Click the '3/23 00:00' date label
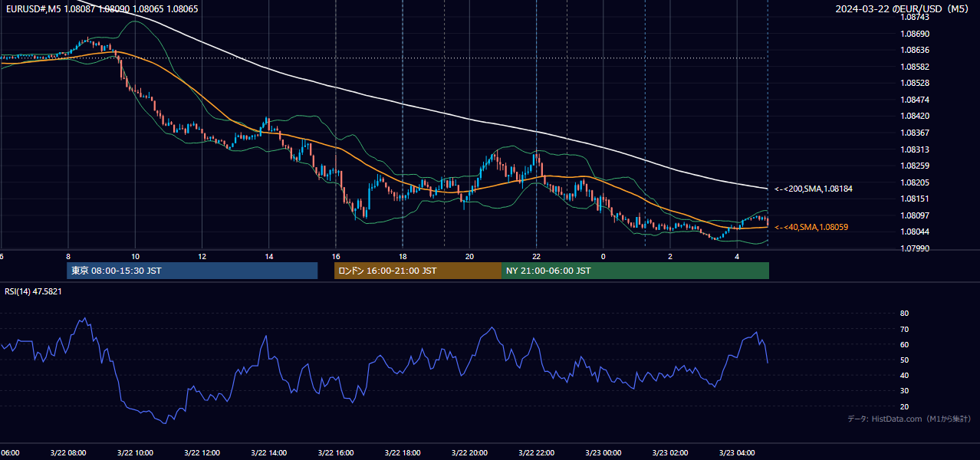 (603, 453)
